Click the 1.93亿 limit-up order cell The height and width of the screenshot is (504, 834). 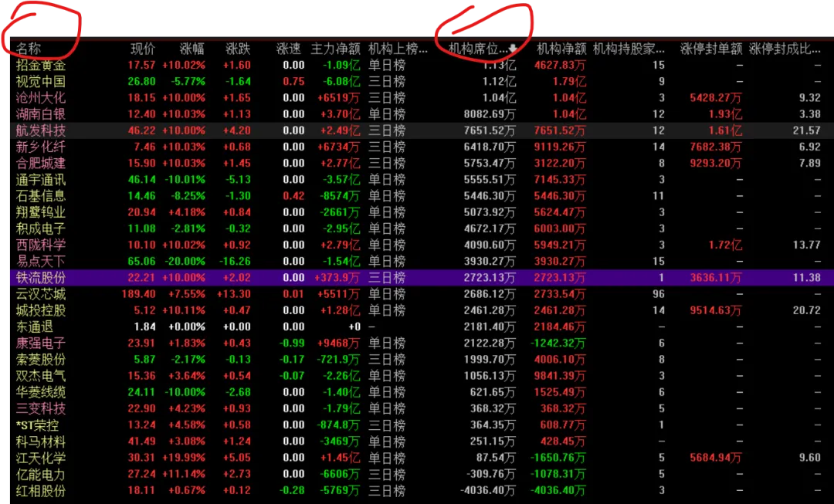tap(725, 114)
